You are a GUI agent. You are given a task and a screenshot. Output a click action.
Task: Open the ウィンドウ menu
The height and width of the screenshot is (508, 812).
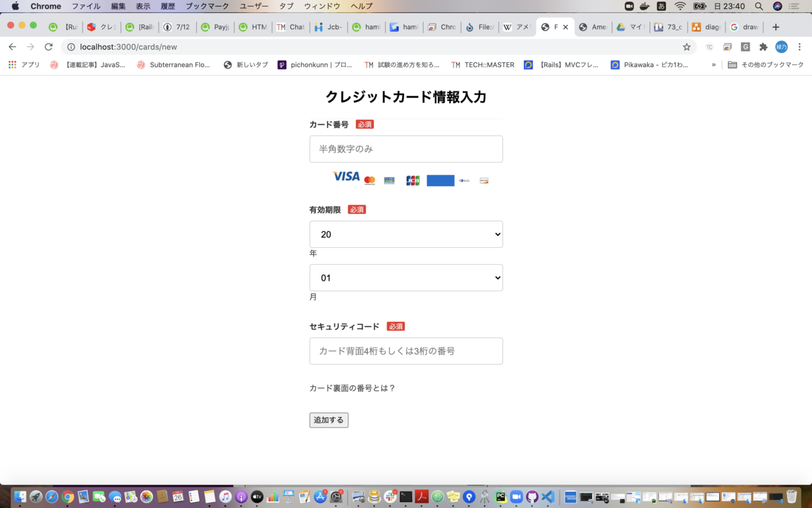tap(322, 6)
